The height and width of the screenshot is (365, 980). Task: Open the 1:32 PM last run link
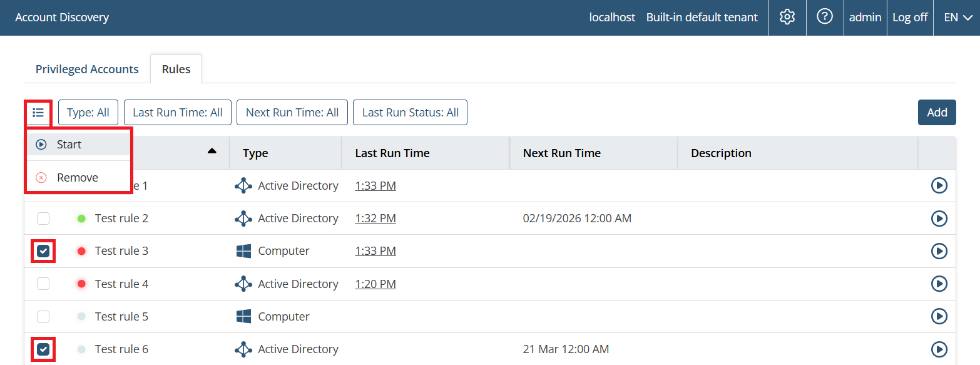tap(375, 218)
